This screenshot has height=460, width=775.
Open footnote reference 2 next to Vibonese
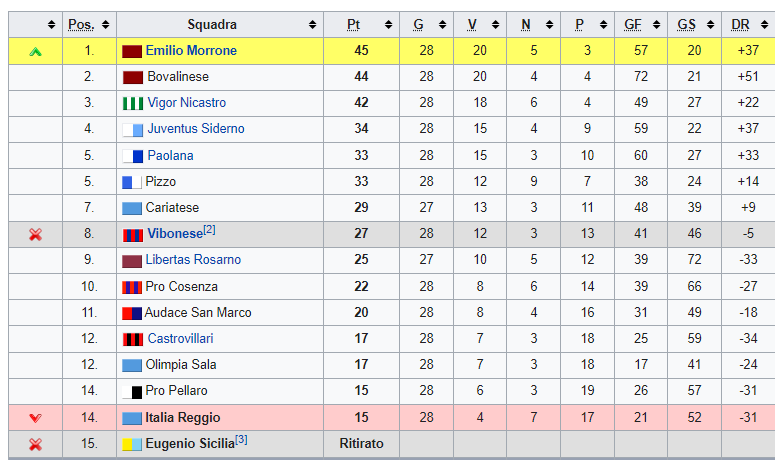209,229
